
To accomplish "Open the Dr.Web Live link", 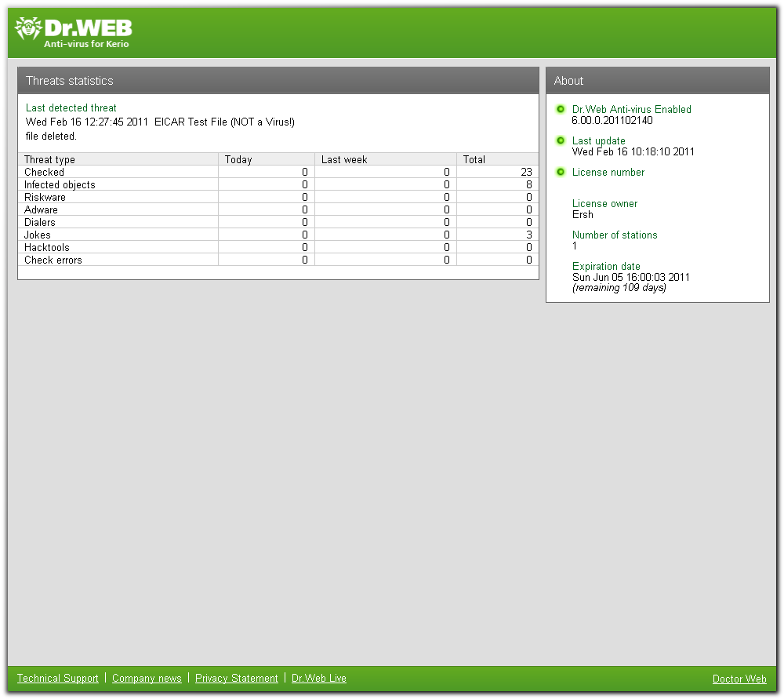I will click(x=319, y=678).
